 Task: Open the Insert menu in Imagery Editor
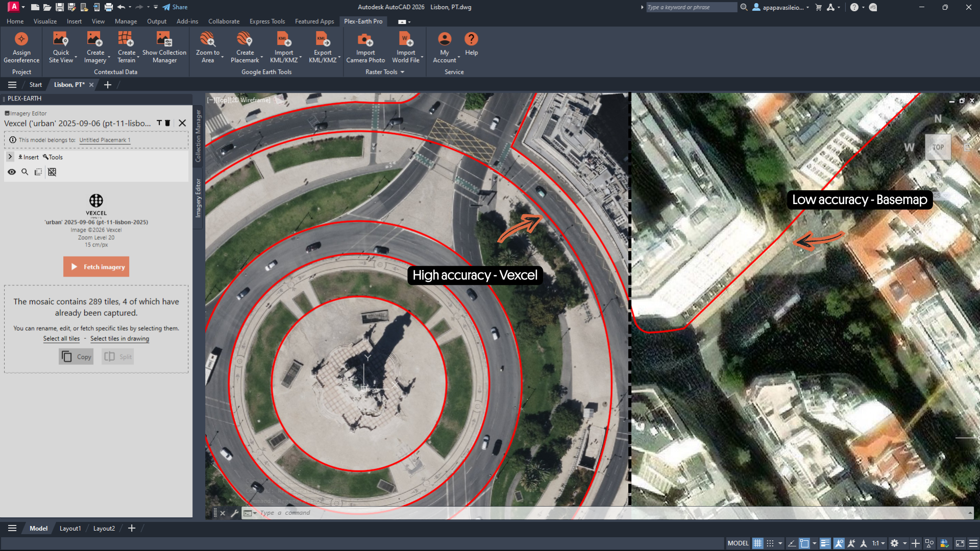[x=29, y=157]
